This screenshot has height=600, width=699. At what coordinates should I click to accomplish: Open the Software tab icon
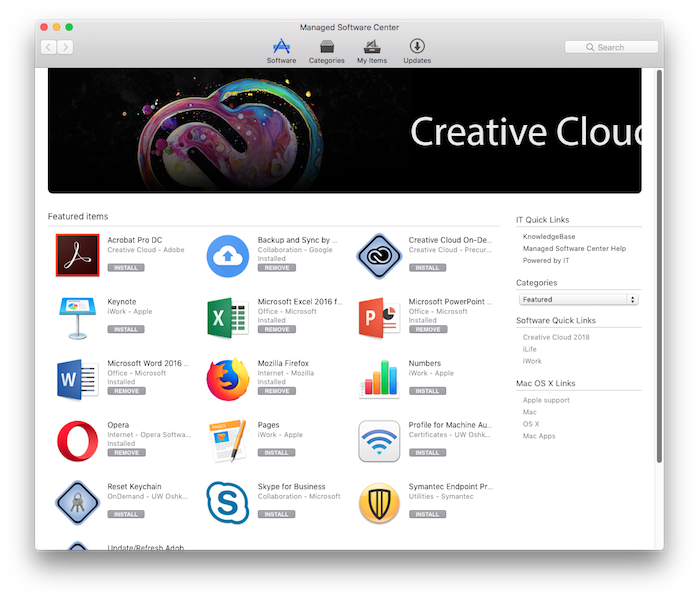(281, 46)
